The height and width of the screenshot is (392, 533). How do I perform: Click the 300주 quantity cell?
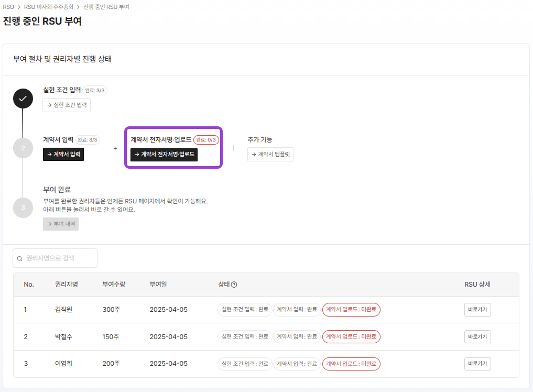[111, 309]
